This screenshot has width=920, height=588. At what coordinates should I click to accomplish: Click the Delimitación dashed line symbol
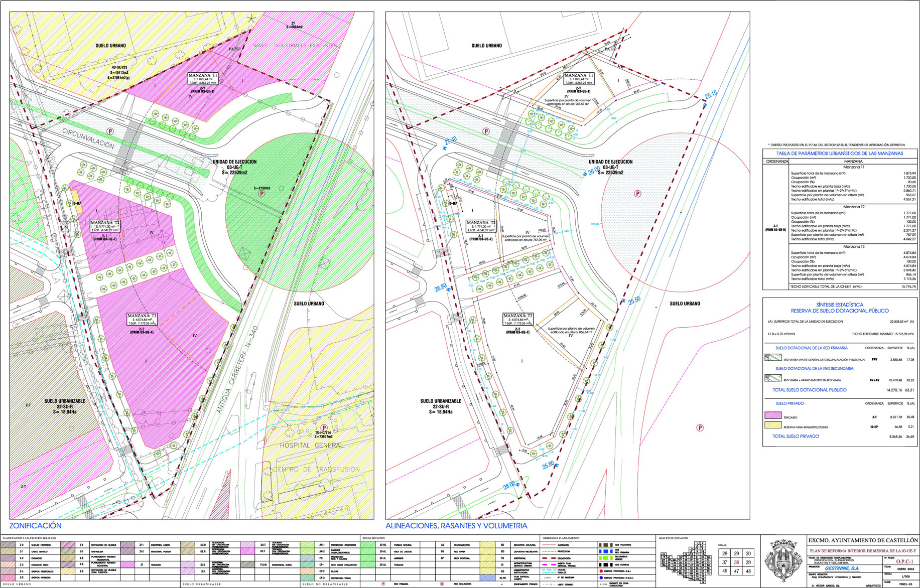click(549, 558)
